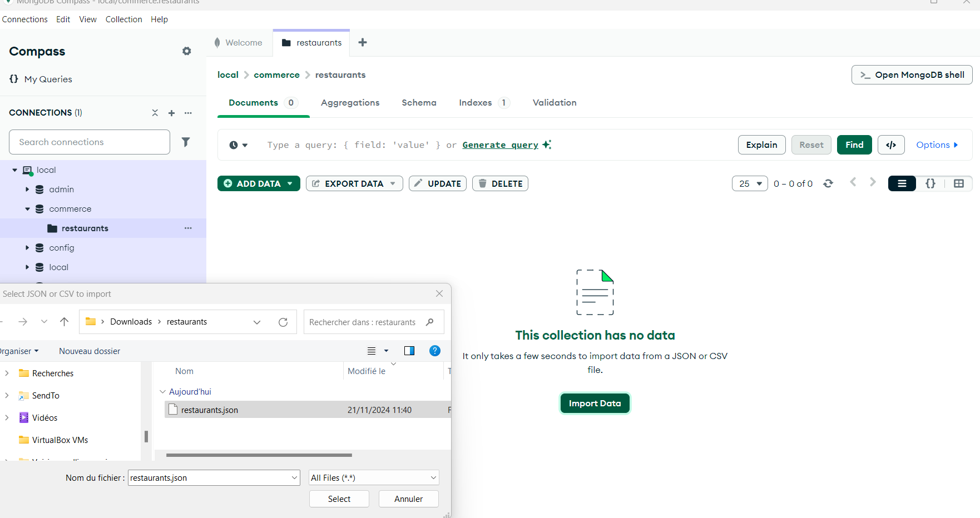Expand the config database
The width and height of the screenshot is (980, 518).
click(x=27, y=248)
